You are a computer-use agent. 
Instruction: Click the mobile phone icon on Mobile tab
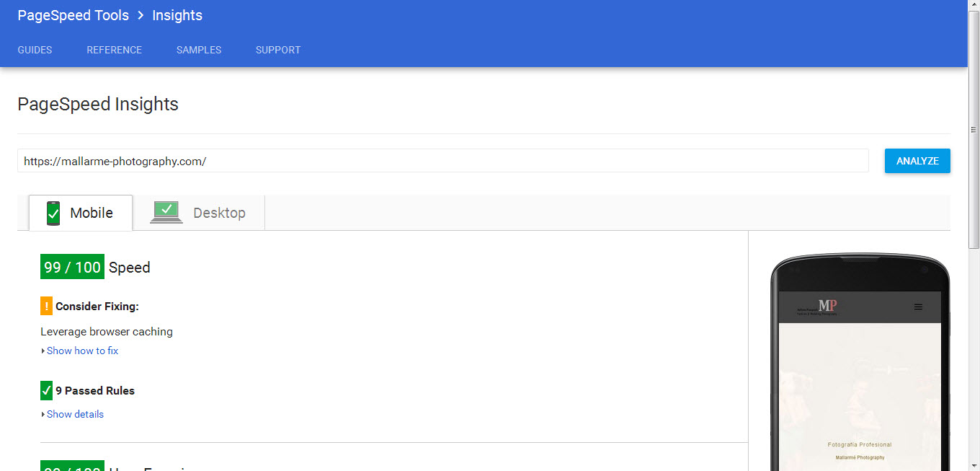pyautogui.click(x=53, y=214)
